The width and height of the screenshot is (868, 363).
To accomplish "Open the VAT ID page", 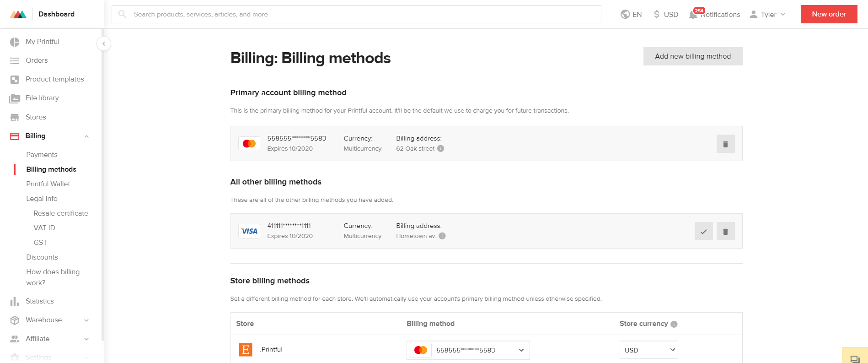I will [x=44, y=228].
